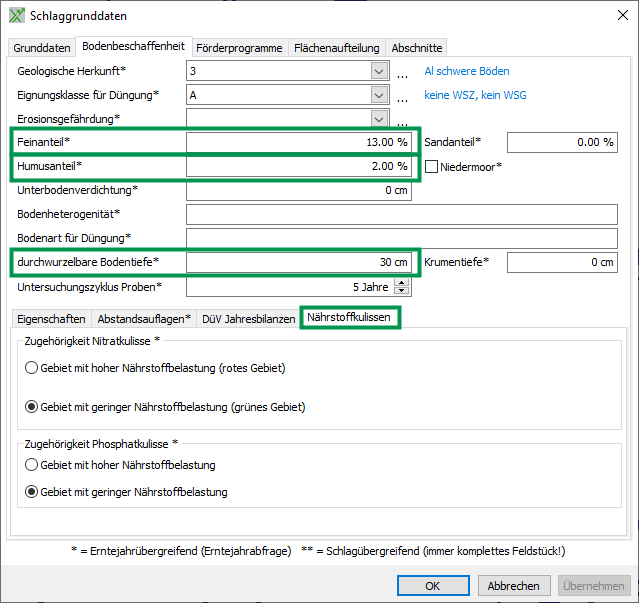
Task: Open the Erosionsgefährdung dropdown list
Action: 378,119
